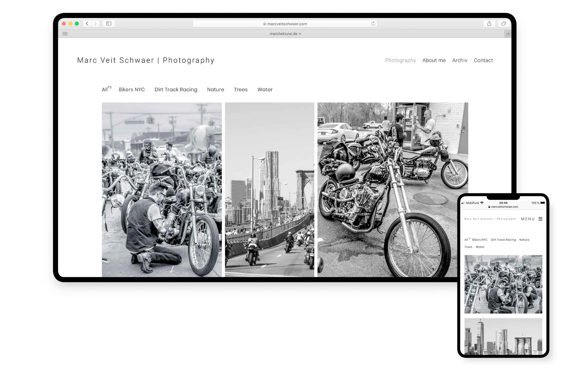Switch to the Photography section
Image resolution: width=588 pixels, height=368 pixels.
pos(400,60)
